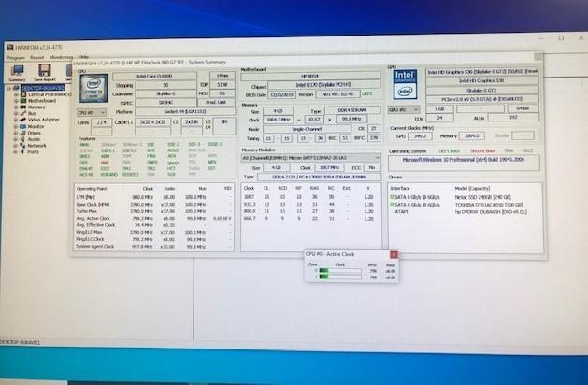Click the Monitor tree icon

[x=23, y=126]
